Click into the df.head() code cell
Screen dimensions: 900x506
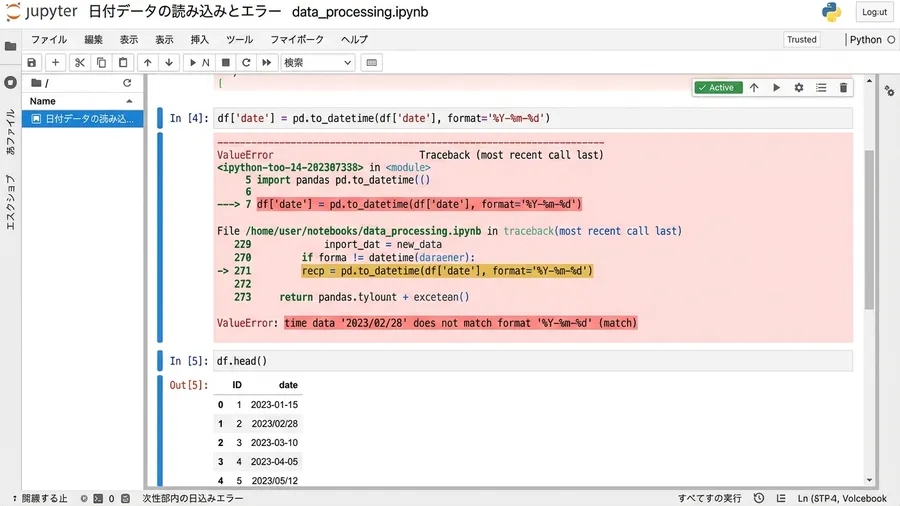(x=533, y=361)
